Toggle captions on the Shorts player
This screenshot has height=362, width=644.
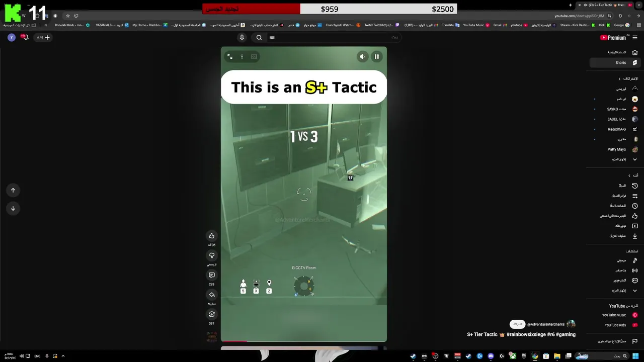click(254, 57)
